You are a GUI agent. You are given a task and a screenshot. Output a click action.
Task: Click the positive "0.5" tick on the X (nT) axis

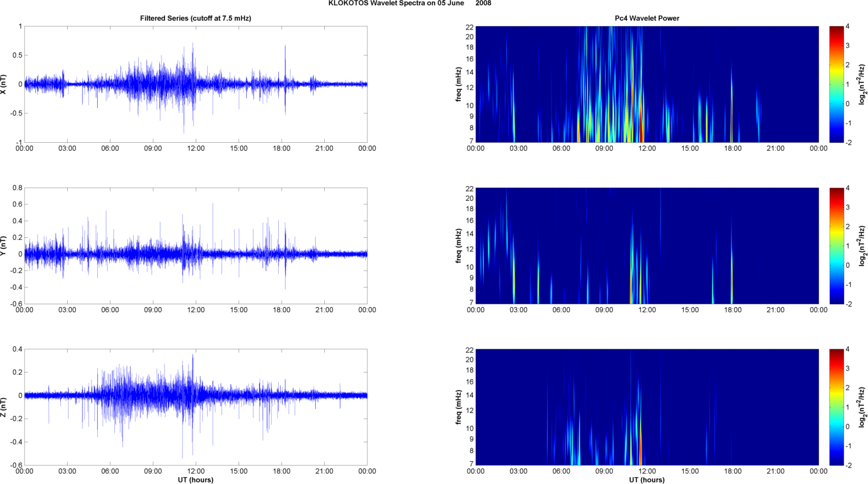[17, 55]
